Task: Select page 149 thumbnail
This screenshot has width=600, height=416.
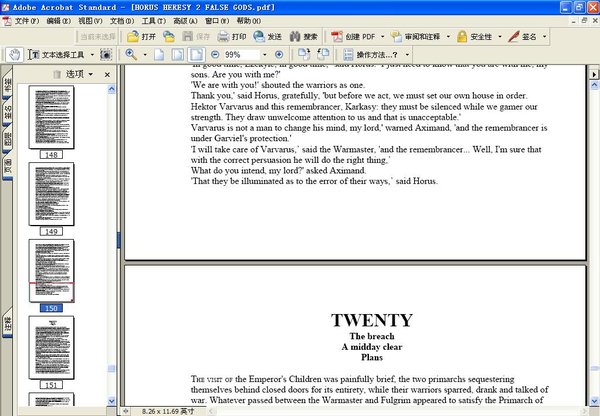Action: pos(51,194)
